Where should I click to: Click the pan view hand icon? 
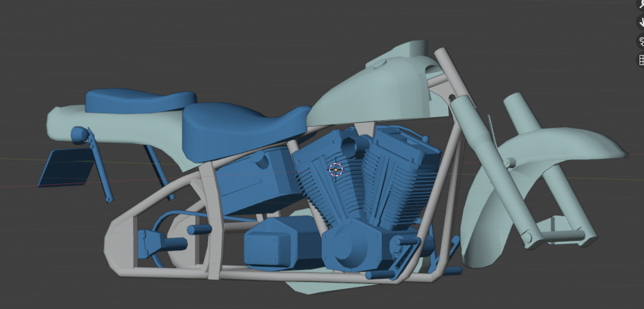(x=641, y=21)
